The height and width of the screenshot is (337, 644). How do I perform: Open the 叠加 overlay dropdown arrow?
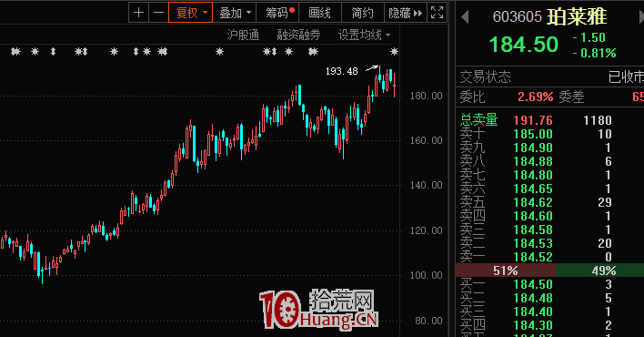(x=248, y=13)
